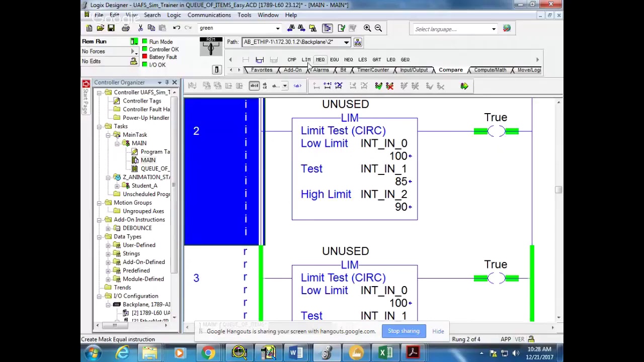Switch to the Bit instruction tab
The height and width of the screenshot is (362, 644).
click(x=343, y=70)
